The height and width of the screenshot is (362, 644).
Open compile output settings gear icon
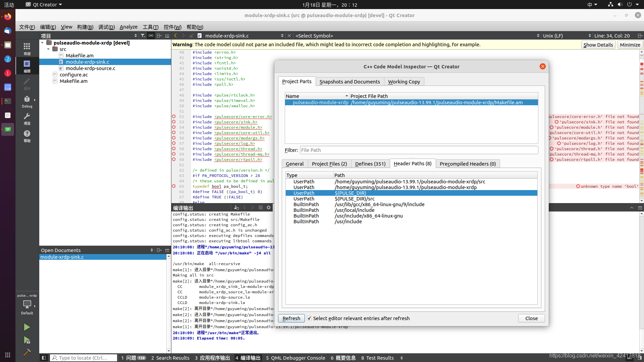(269, 208)
